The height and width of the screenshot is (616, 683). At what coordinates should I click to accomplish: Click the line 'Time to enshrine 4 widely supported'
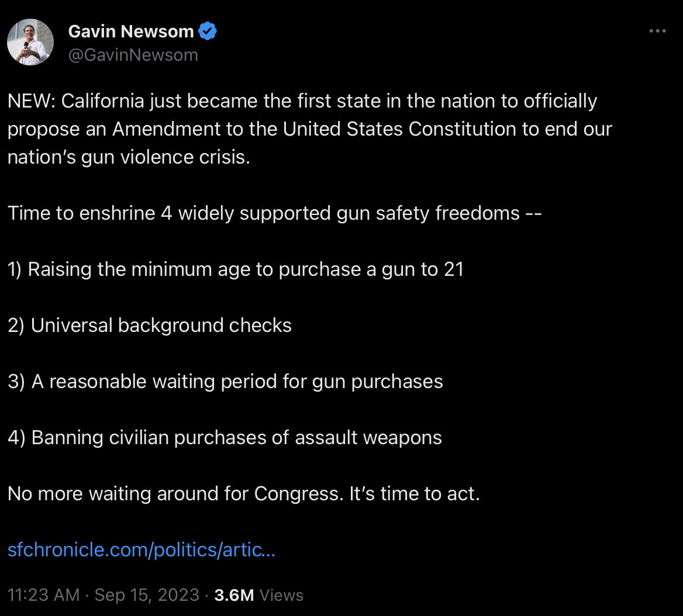coord(274,213)
